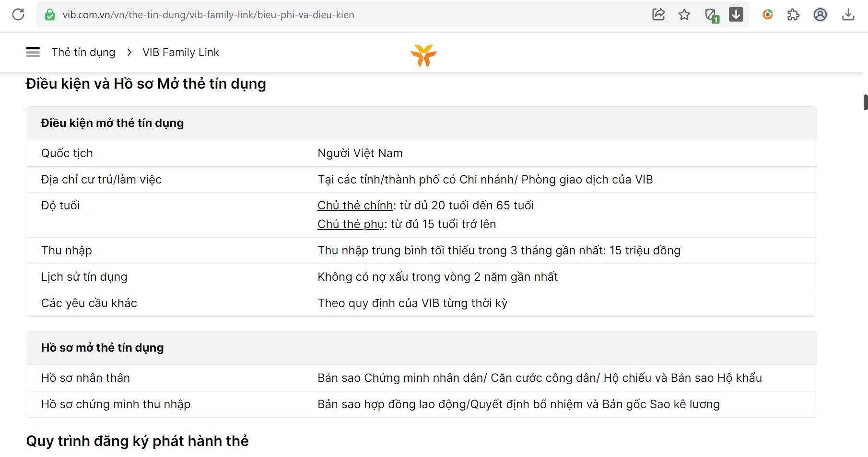Viewport: 868px width, 457px height.
Task: Open the Extensions puzzle icon
Action: tap(794, 14)
